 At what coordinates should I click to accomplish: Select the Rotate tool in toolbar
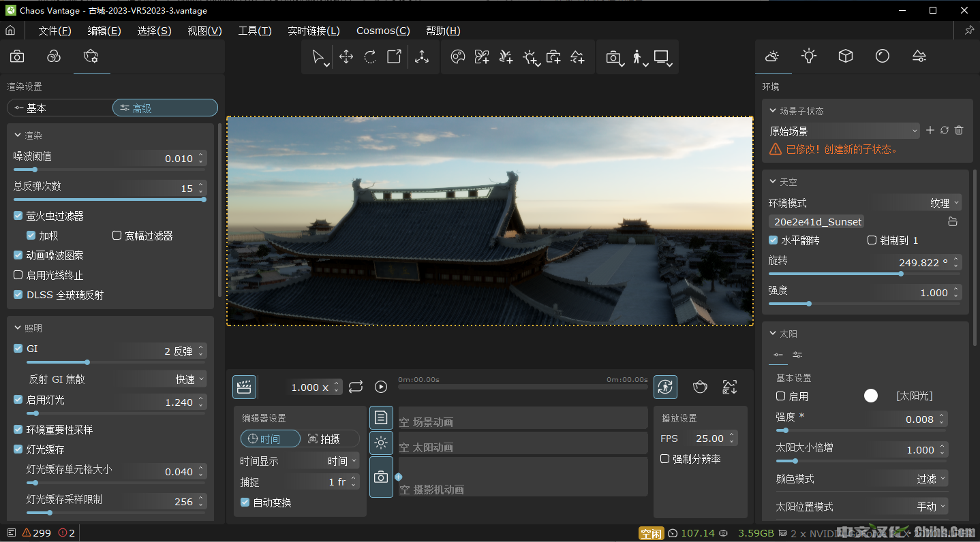370,57
